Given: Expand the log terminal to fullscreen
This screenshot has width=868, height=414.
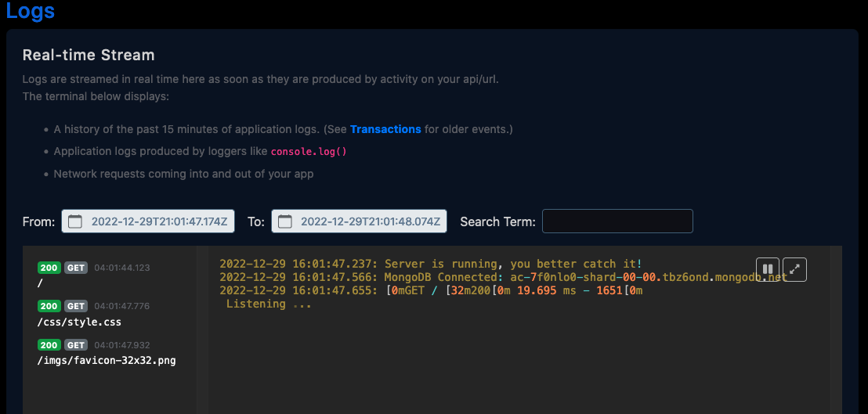Looking at the screenshot, I should [x=794, y=269].
